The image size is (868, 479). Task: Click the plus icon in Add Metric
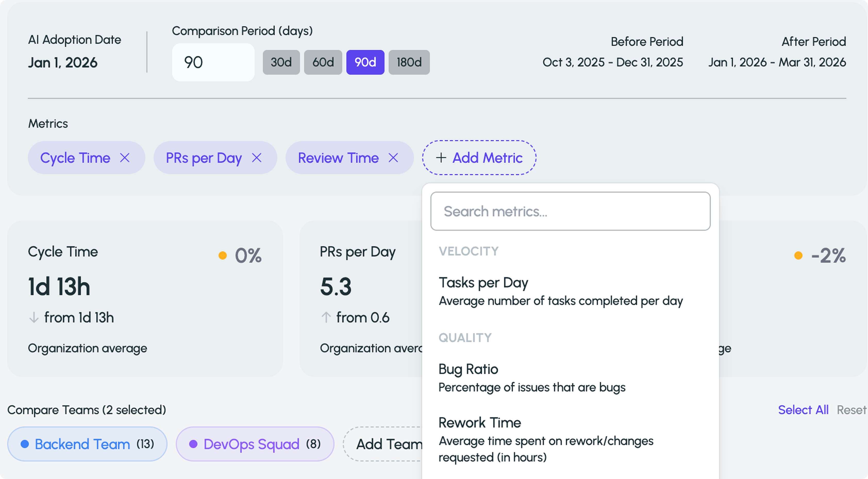point(441,158)
